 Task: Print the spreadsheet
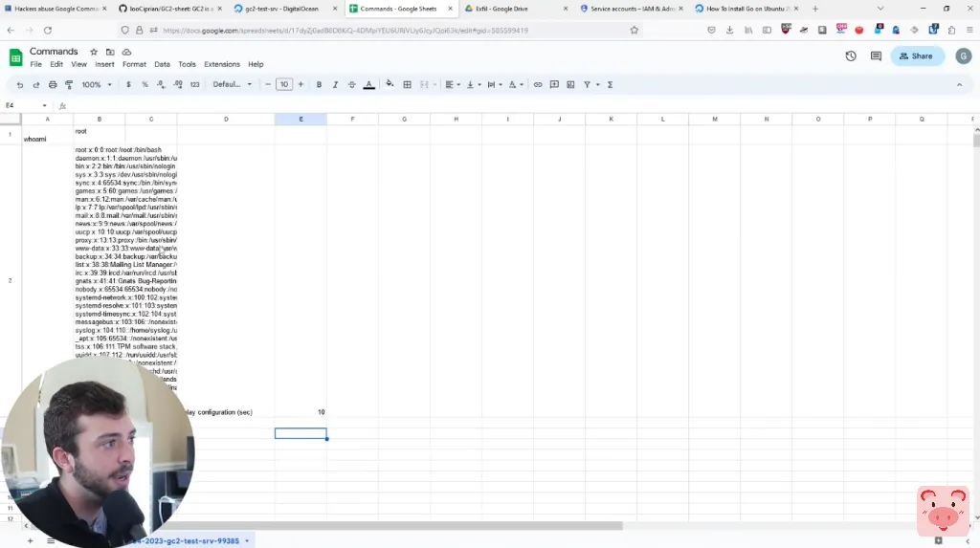click(x=53, y=85)
